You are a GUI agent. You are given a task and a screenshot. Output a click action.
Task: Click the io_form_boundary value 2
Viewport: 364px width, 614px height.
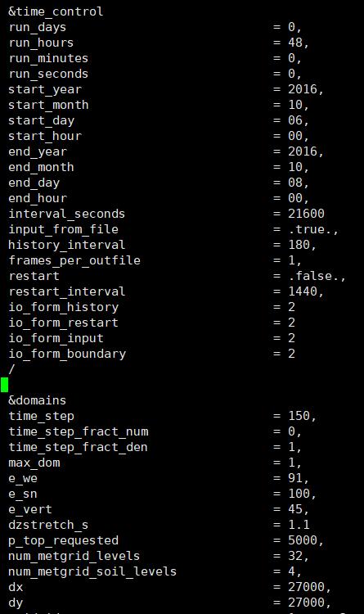[291, 354]
